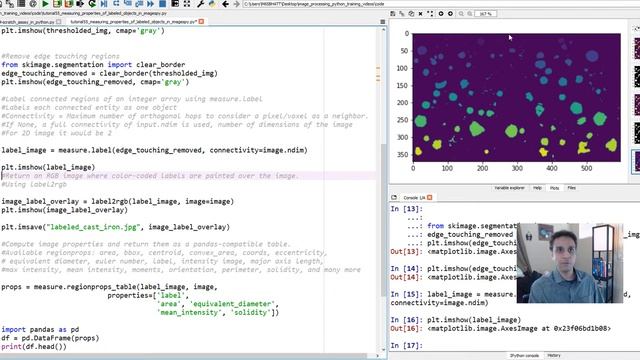The image size is (640, 360).
Task: Click the 'plt.imsave' labeled_cast_iron.jpg line
Action: pyautogui.click(x=115, y=227)
